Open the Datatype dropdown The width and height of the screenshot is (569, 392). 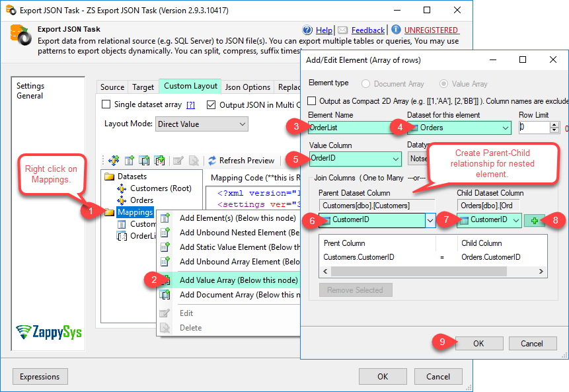click(x=418, y=159)
